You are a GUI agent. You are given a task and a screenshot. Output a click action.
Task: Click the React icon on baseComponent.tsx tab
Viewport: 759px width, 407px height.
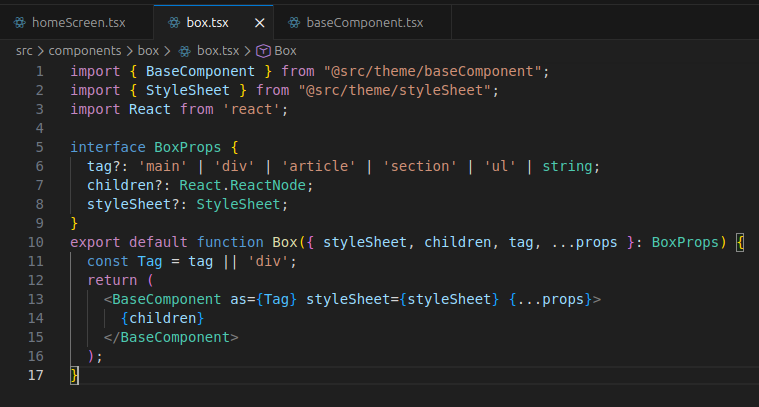tap(294, 22)
